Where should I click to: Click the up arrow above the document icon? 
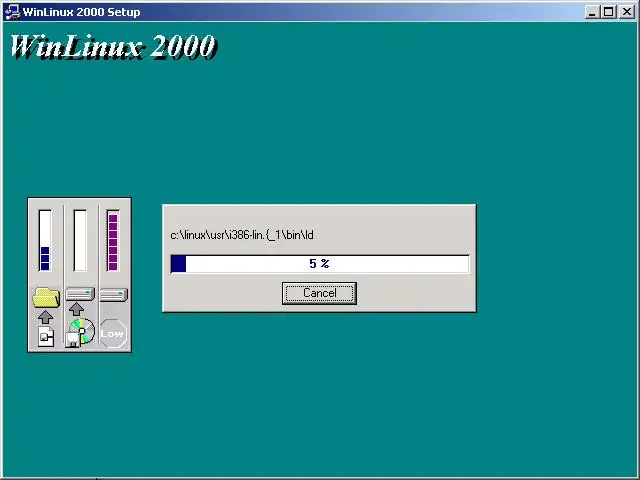pos(45,317)
